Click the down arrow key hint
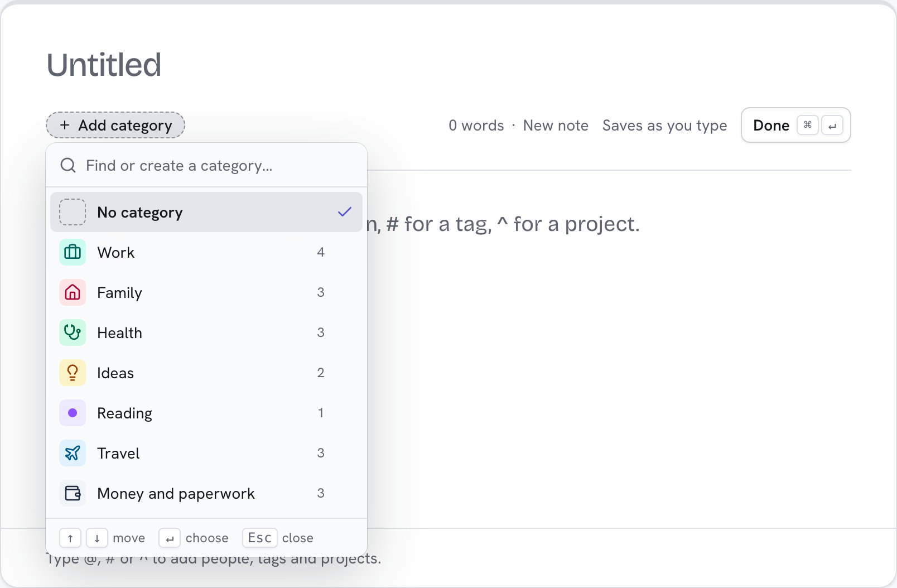Image resolution: width=897 pixels, height=588 pixels. pos(97,538)
